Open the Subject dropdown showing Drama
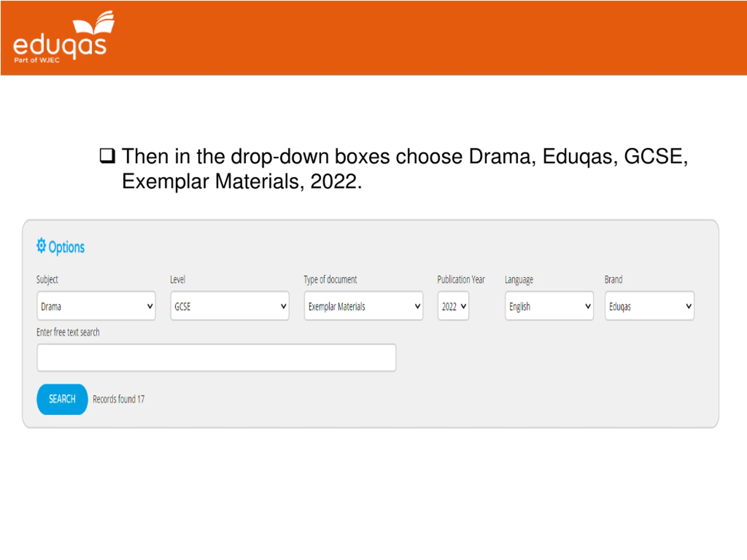The image size is (747, 560). coord(96,306)
